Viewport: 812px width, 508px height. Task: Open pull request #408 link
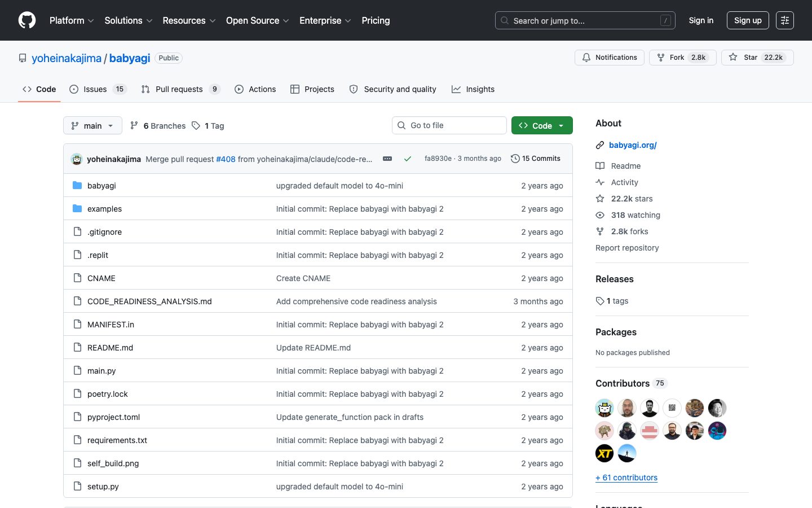pyautogui.click(x=226, y=159)
